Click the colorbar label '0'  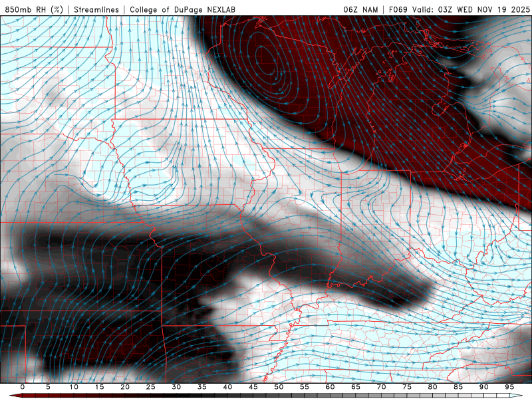23,387
